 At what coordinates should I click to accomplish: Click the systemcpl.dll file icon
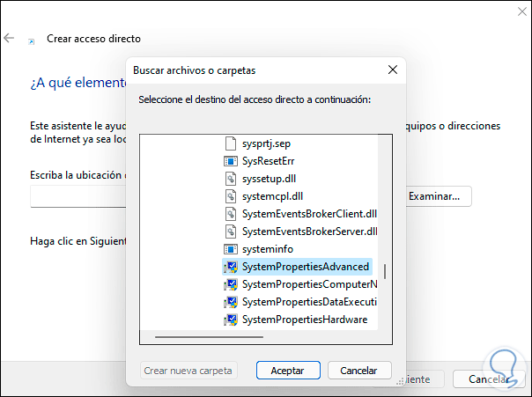click(232, 196)
